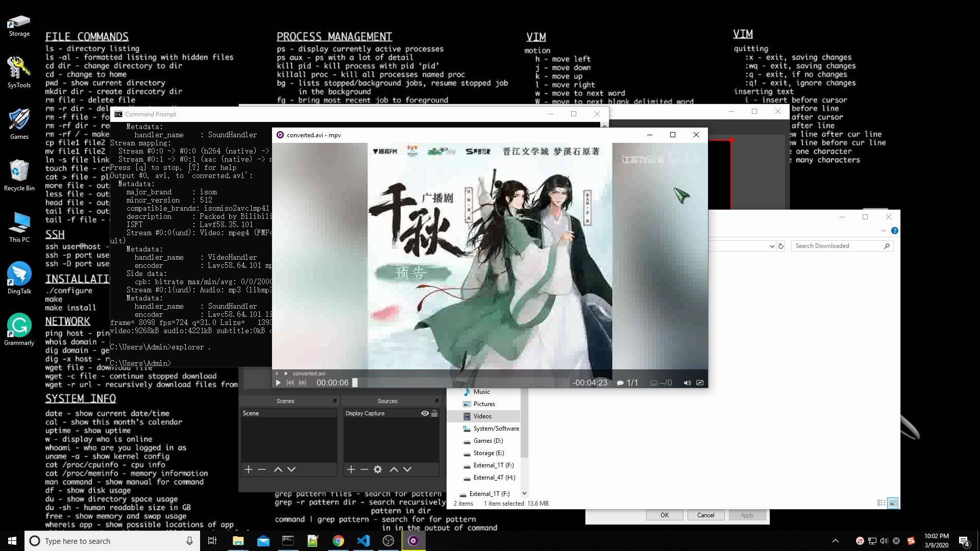Viewport: 980px width, 551px height.
Task: Click the Cancel button in the dialog
Action: 705,515
